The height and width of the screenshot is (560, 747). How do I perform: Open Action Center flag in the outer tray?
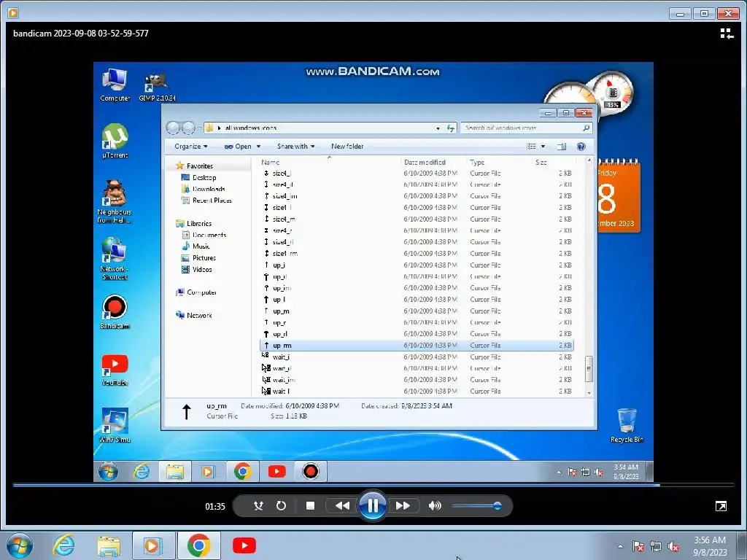[638, 546]
